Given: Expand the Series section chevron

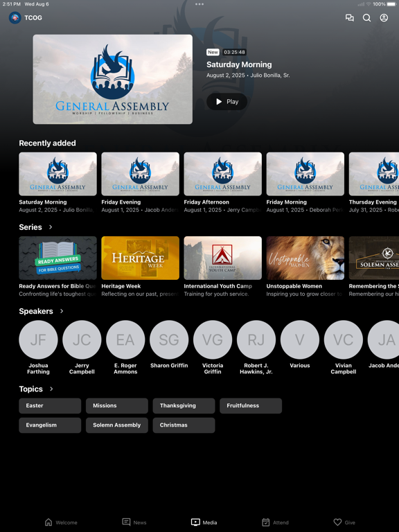Looking at the screenshot, I should click(x=51, y=227).
